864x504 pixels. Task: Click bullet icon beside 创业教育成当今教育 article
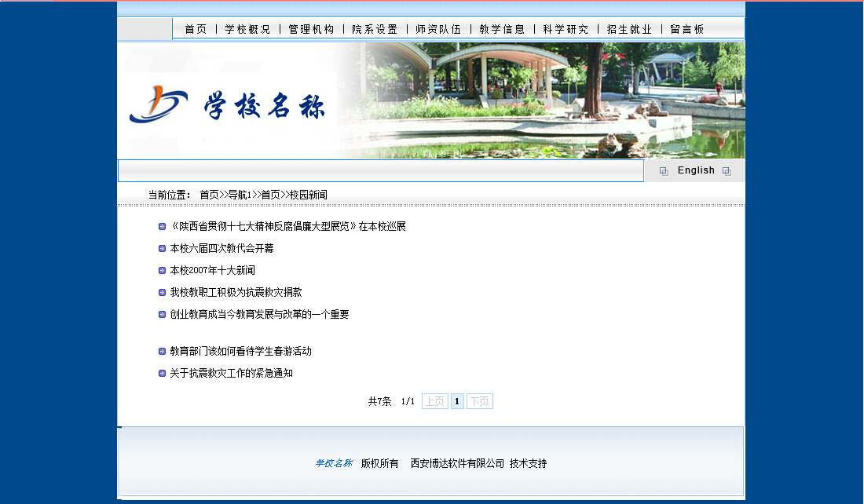[162, 315]
